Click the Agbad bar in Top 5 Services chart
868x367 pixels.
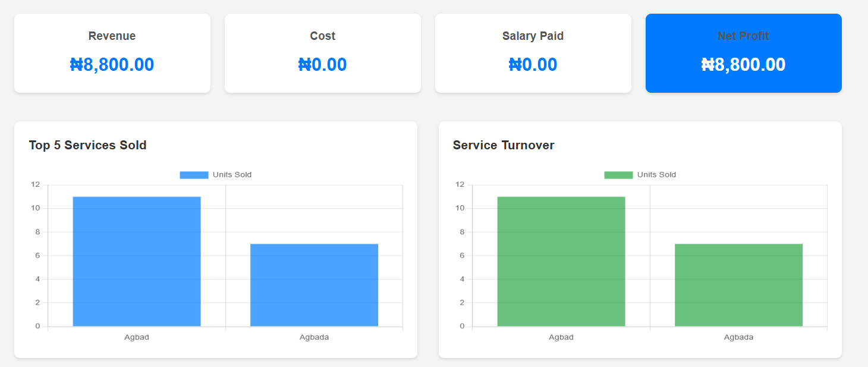[137, 262]
